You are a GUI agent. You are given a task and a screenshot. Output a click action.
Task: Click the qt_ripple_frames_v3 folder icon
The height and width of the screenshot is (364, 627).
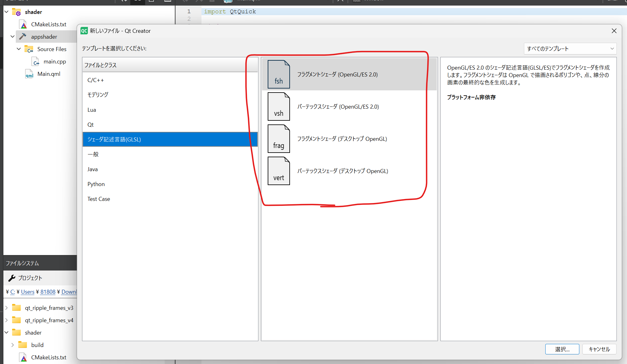point(16,308)
